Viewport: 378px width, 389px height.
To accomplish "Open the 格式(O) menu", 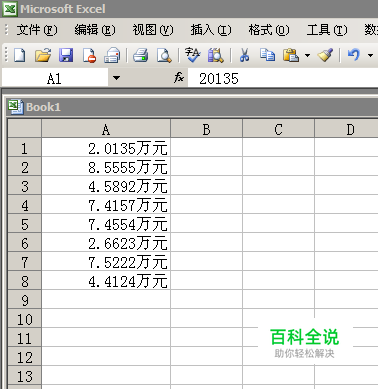I will [x=269, y=30].
